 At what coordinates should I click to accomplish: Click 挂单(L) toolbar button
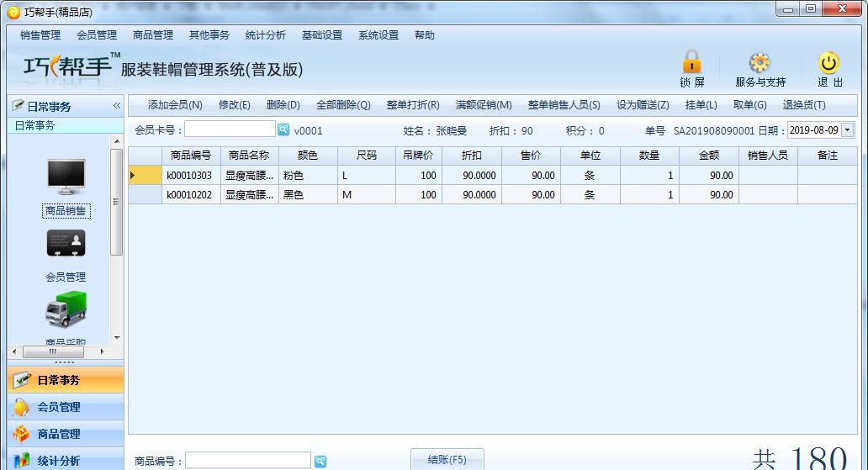click(701, 104)
